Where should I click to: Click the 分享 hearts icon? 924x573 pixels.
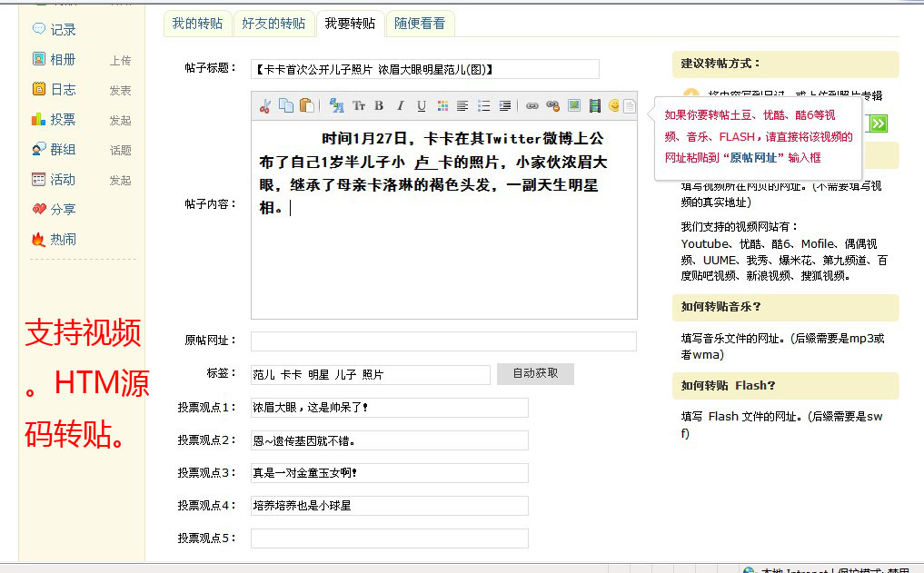[39, 209]
